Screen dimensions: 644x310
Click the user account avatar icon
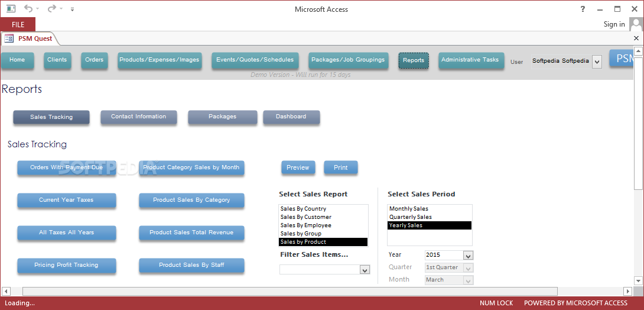point(635,24)
